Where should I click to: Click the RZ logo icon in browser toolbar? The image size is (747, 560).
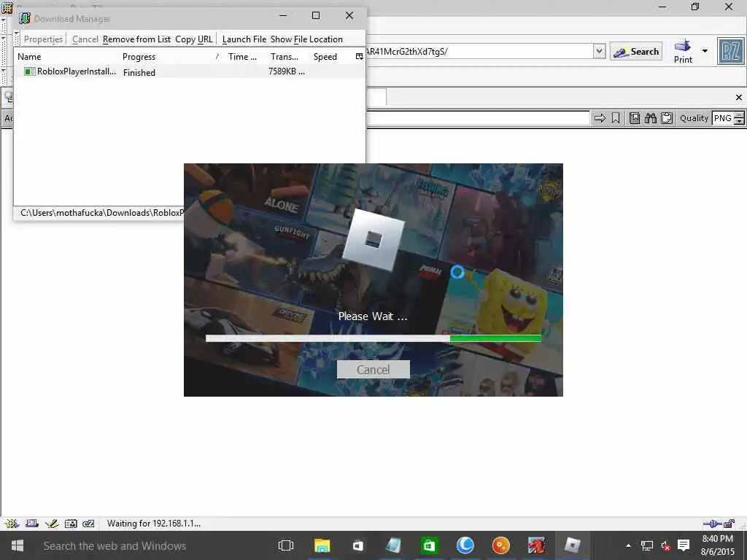pos(730,51)
